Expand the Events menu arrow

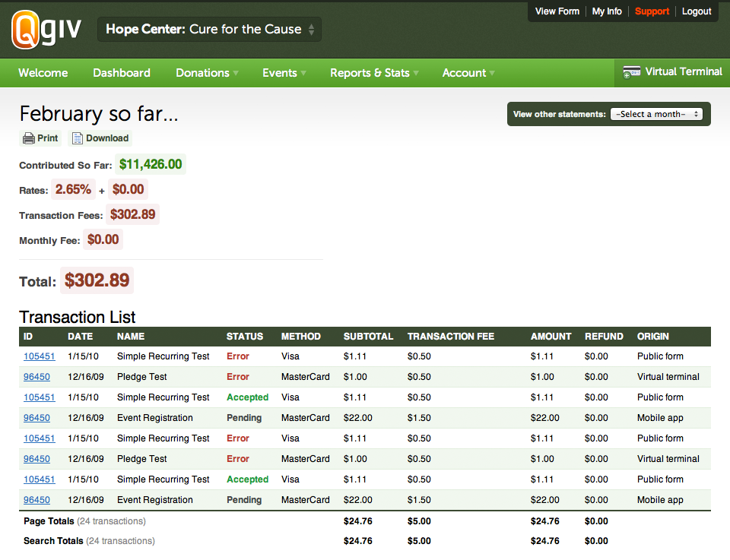coord(303,73)
